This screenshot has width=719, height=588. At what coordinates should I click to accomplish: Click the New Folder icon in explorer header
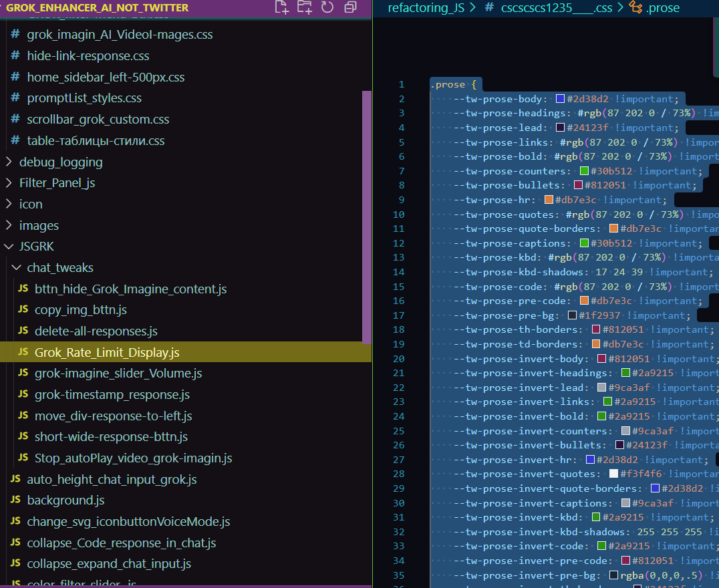(305, 7)
